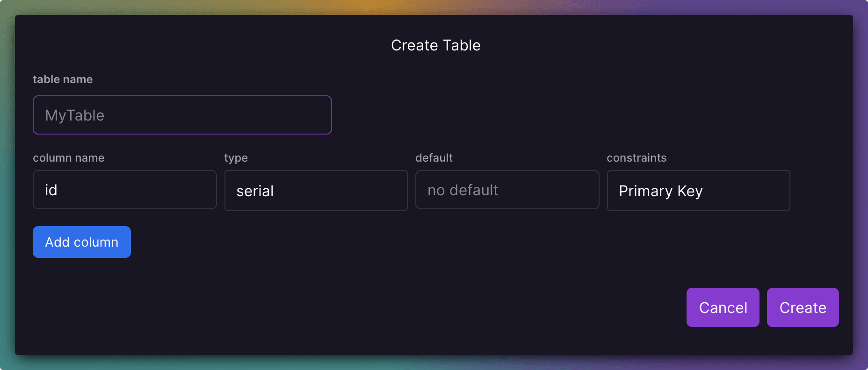Click the default label
868x370 pixels.
pyautogui.click(x=434, y=158)
